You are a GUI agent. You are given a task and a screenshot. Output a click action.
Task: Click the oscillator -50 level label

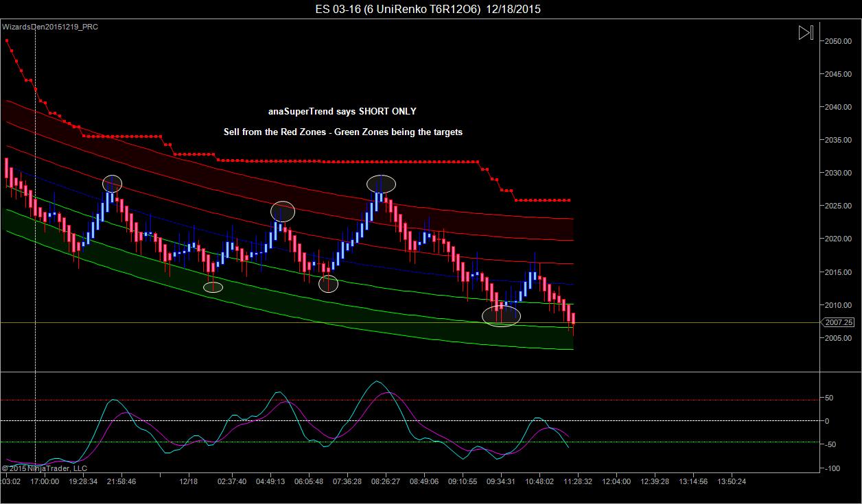(830, 444)
